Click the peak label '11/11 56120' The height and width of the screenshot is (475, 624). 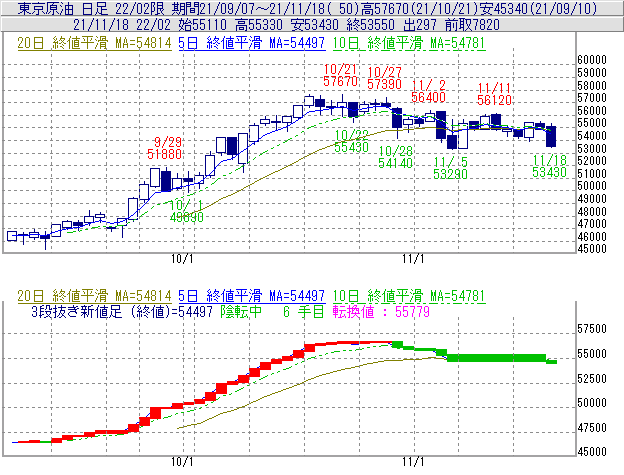494,94
